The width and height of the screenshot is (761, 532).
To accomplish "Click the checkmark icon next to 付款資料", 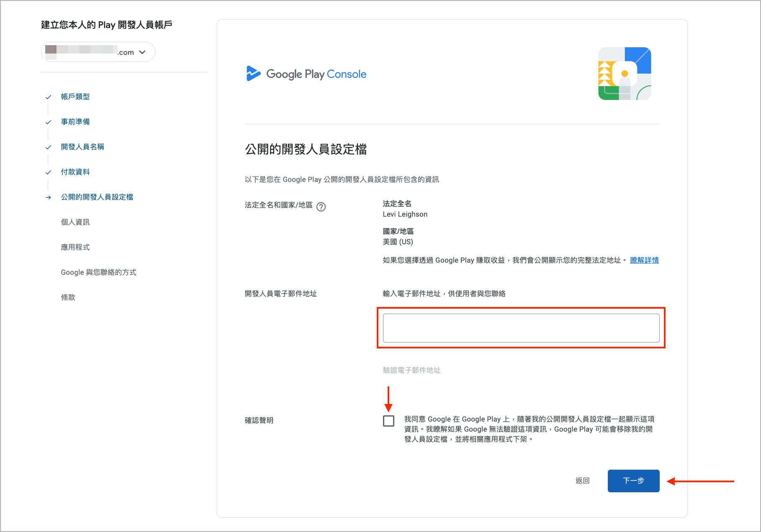I will [x=49, y=172].
